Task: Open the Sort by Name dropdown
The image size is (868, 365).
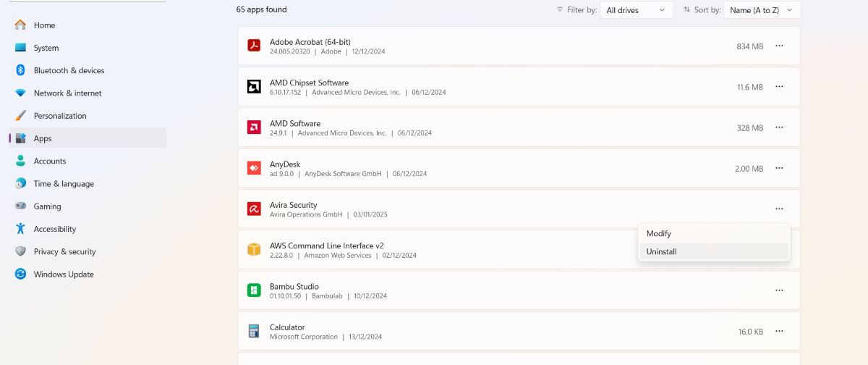Action: 762,10
